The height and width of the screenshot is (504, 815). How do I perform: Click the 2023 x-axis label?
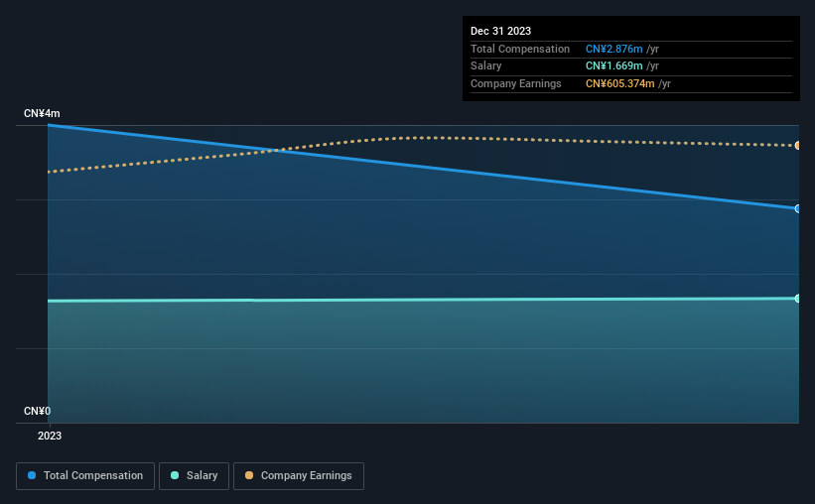[x=50, y=436]
